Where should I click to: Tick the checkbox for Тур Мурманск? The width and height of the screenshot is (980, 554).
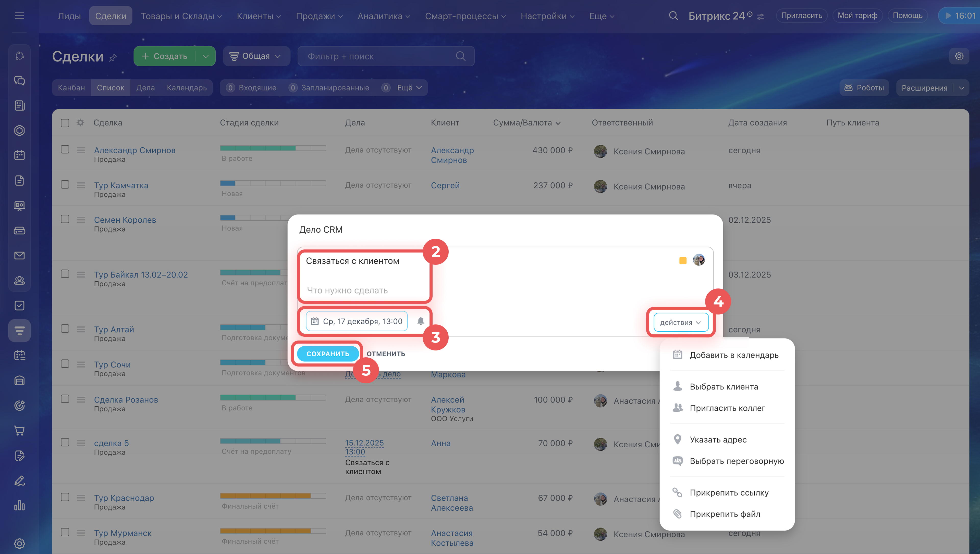click(65, 532)
